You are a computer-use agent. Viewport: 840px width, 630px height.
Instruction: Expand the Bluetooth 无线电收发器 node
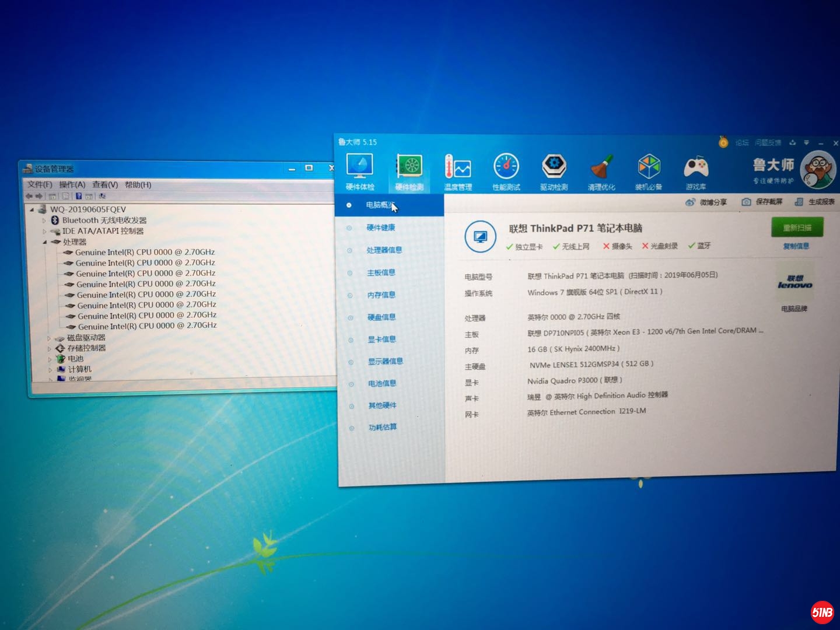(x=44, y=220)
